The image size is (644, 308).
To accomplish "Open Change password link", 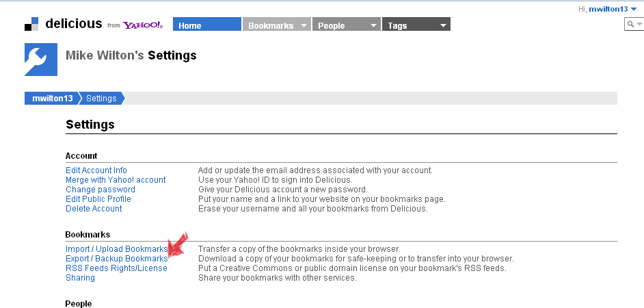I will point(100,190).
